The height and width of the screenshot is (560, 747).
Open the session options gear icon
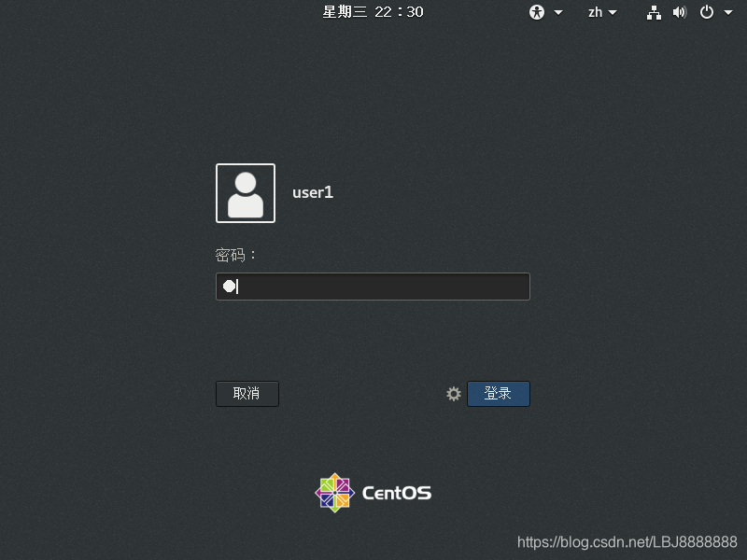tap(454, 394)
